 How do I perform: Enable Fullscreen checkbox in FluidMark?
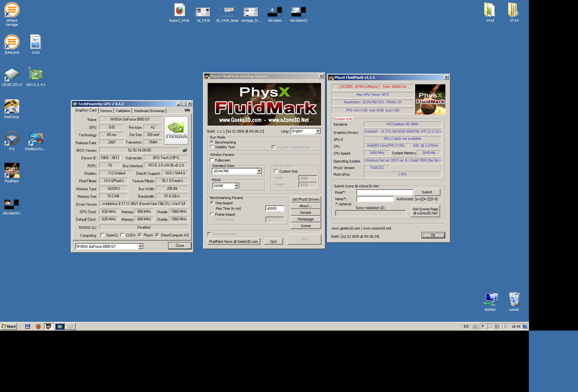212,160
